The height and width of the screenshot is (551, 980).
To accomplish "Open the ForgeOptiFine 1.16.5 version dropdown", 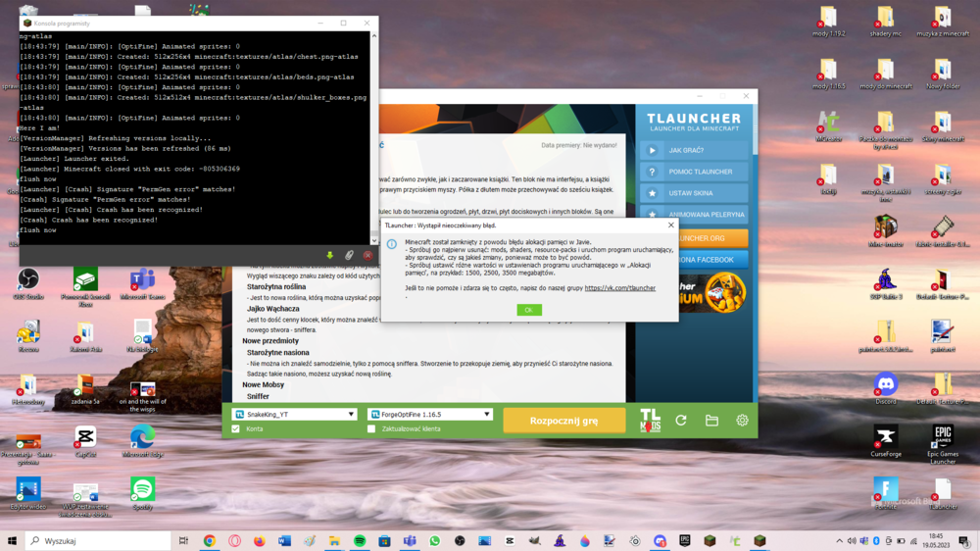I will point(430,414).
